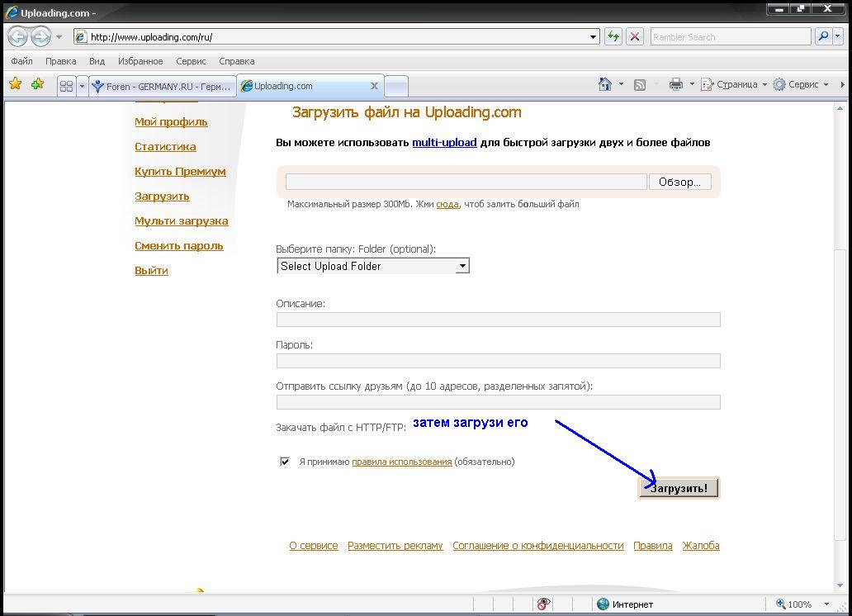The height and width of the screenshot is (616, 852).
Task: Open Правила footer link
Action: [652, 545]
